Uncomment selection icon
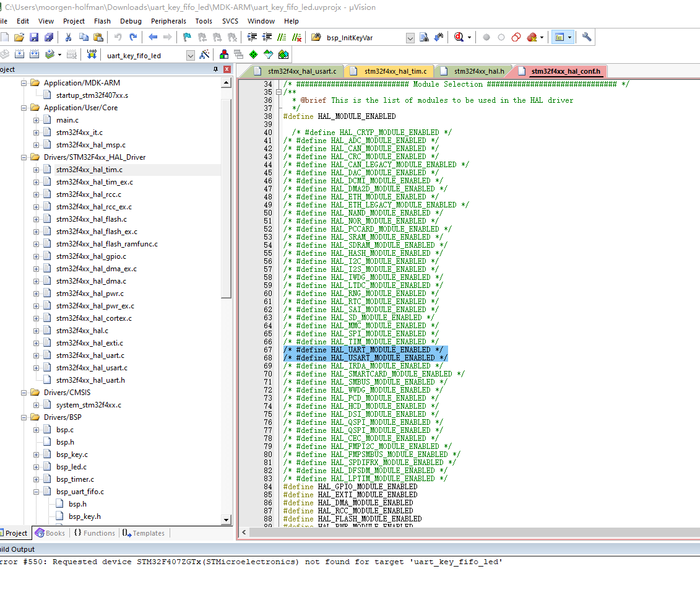700x605 pixels. (x=296, y=38)
